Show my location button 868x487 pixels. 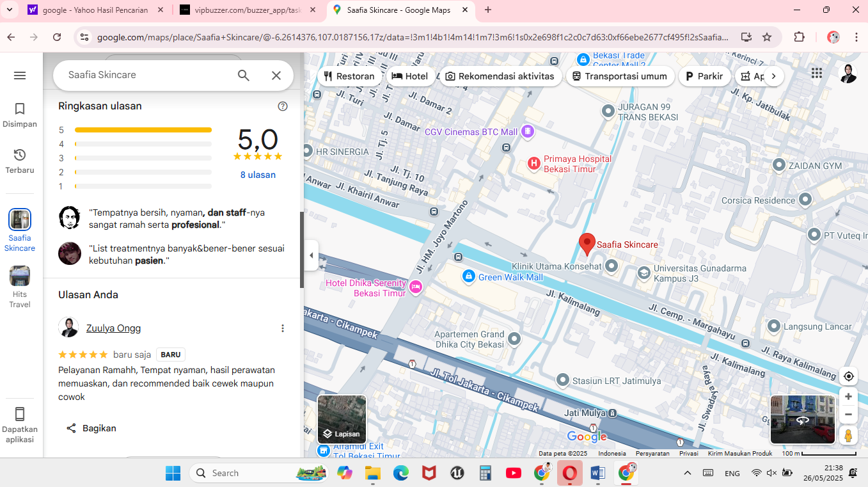coord(848,376)
